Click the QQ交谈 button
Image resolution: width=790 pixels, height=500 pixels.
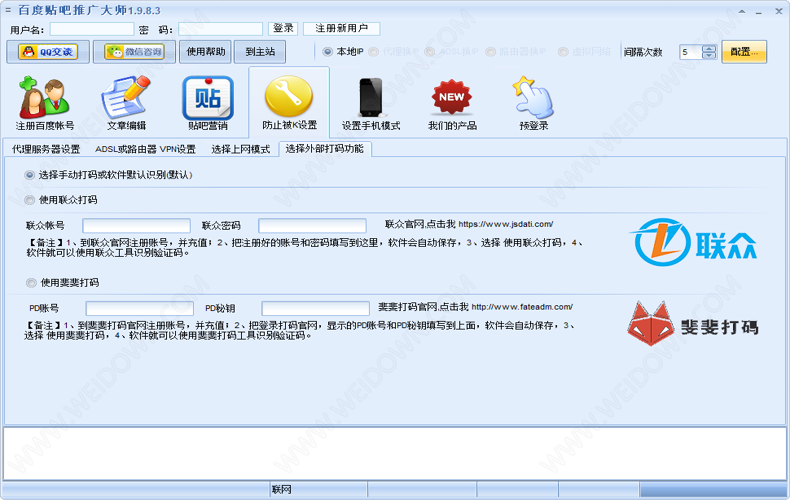coord(48,52)
